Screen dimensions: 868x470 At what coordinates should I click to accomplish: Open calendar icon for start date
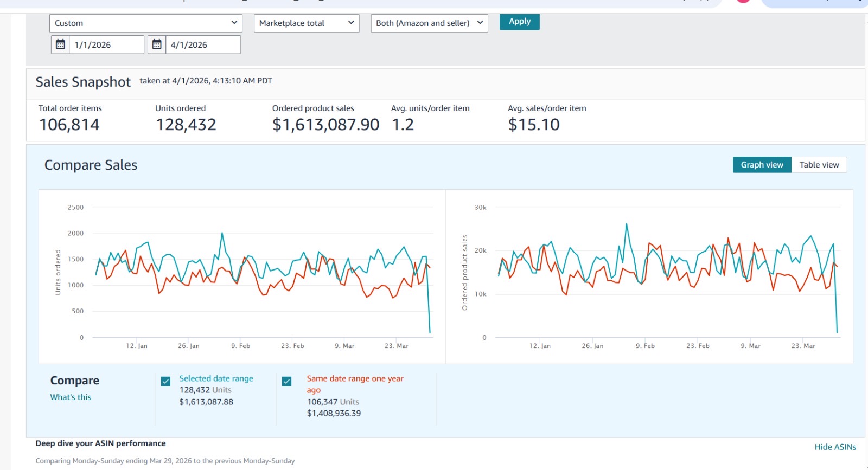click(60, 44)
